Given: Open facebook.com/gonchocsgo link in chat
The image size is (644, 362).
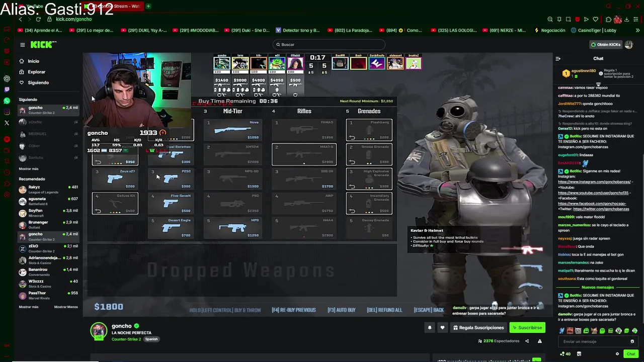Looking at the screenshot, I should click(x=592, y=204).
